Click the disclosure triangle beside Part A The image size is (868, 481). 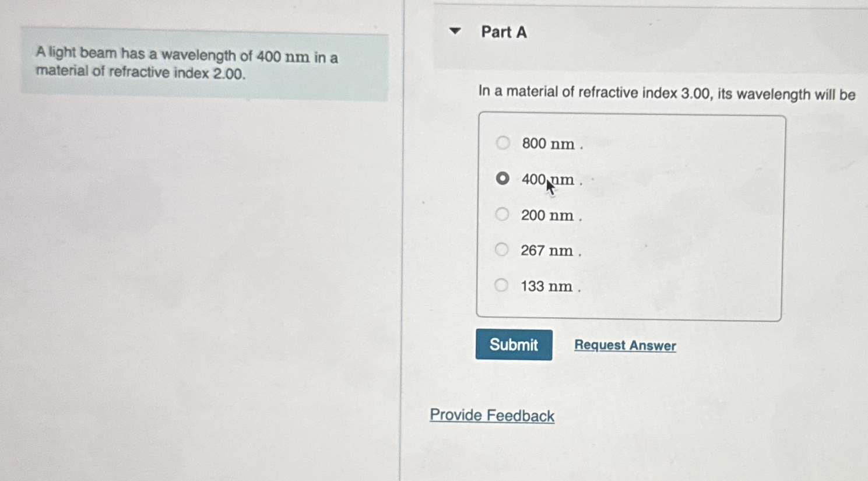(x=455, y=32)
